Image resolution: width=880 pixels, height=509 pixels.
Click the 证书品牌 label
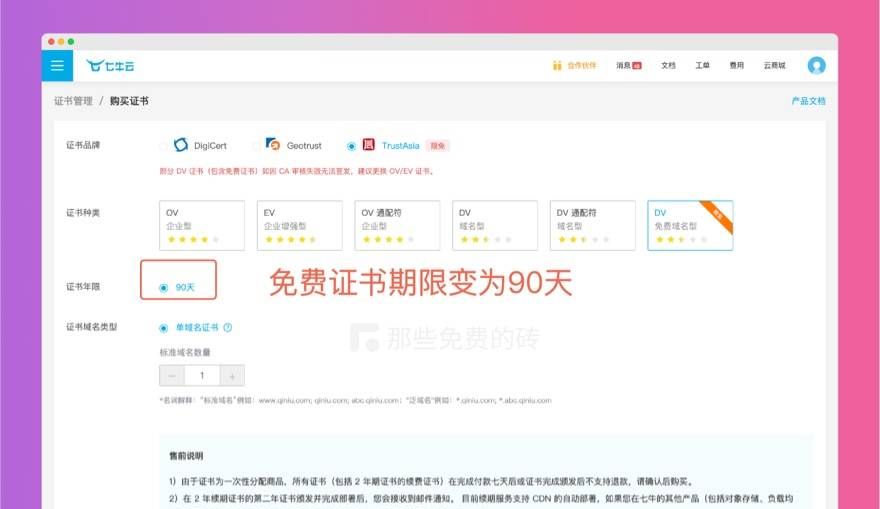coord(83,145)
